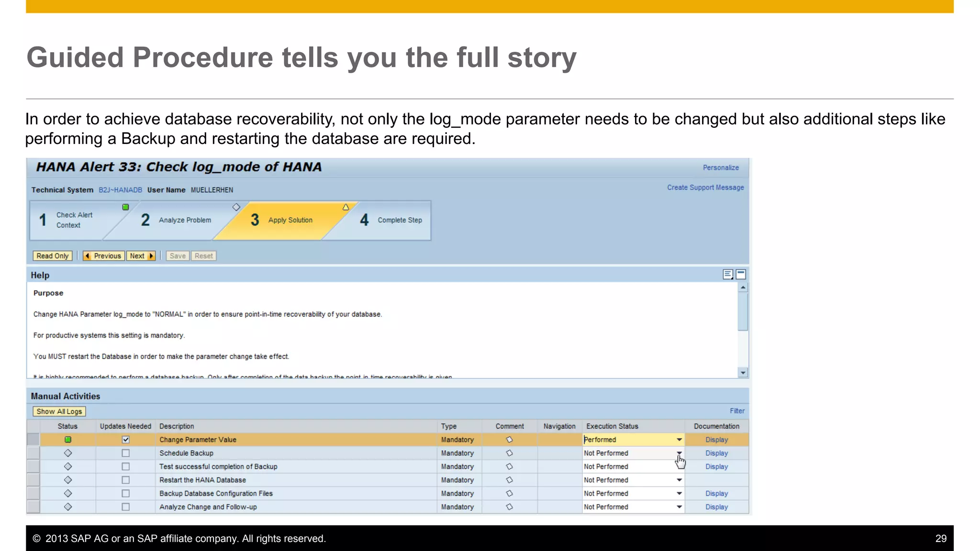Open Execution Status dropdown for Test successful completion of Backup
Image resolution: width=980 pixels, height=551 pixels.
point(679,466)
